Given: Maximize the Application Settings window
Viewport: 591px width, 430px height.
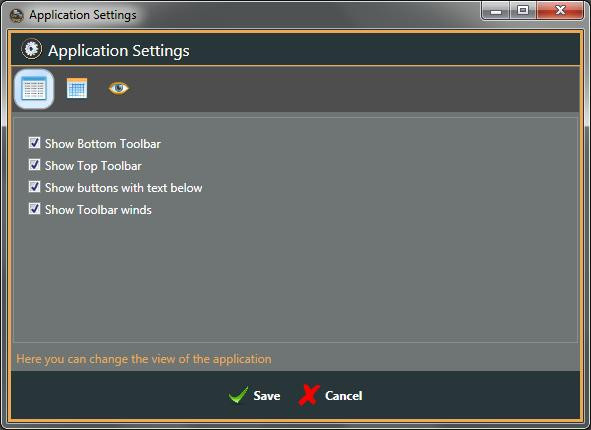Looking at the screenshot, I should 523,11.
